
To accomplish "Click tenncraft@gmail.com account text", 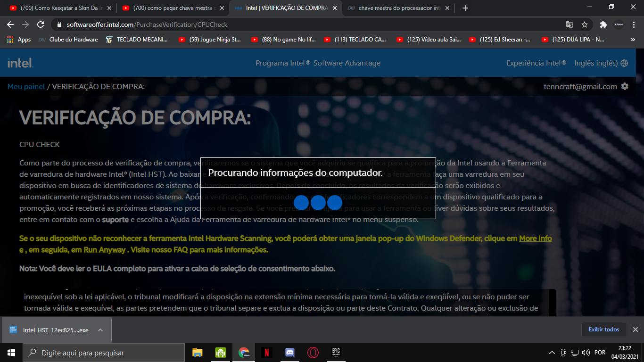I will click(580, 87).
